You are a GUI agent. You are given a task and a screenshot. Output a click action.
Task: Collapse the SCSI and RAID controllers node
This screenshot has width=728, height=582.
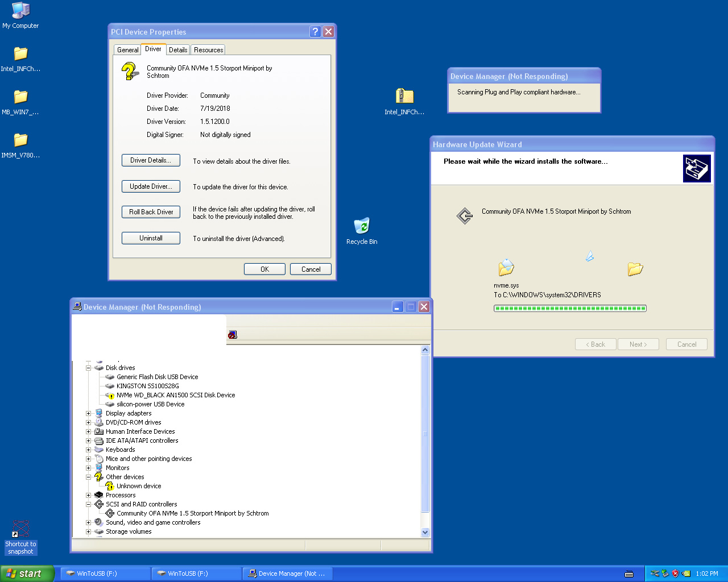point(88,504)
